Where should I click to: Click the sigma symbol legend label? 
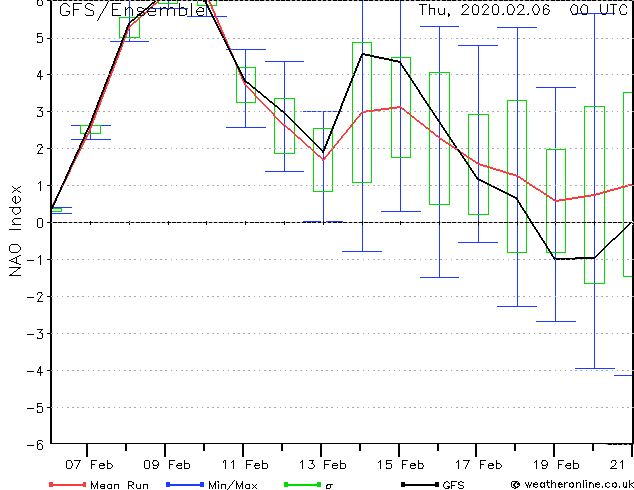click(329, 486)
